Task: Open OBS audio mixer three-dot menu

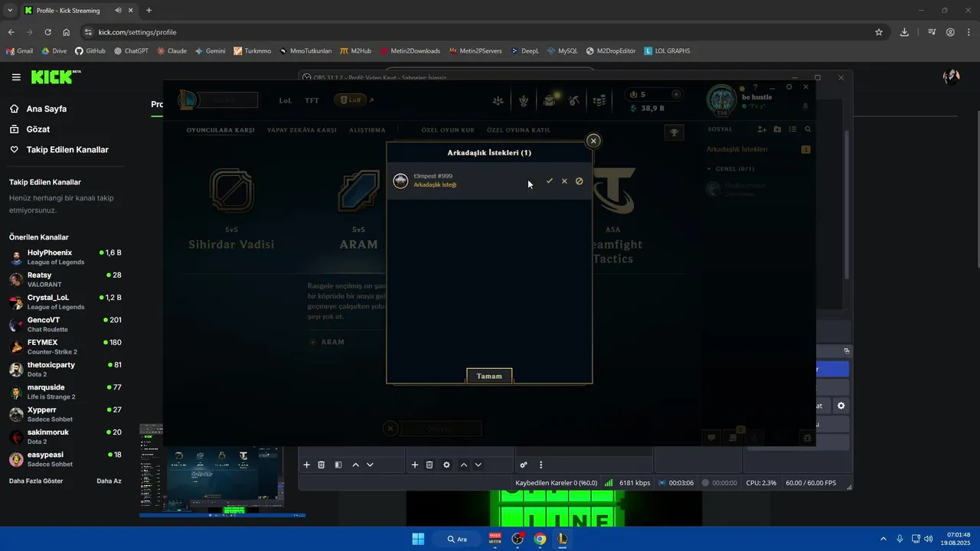Action: pyautogui.click(x=541, y=465)
